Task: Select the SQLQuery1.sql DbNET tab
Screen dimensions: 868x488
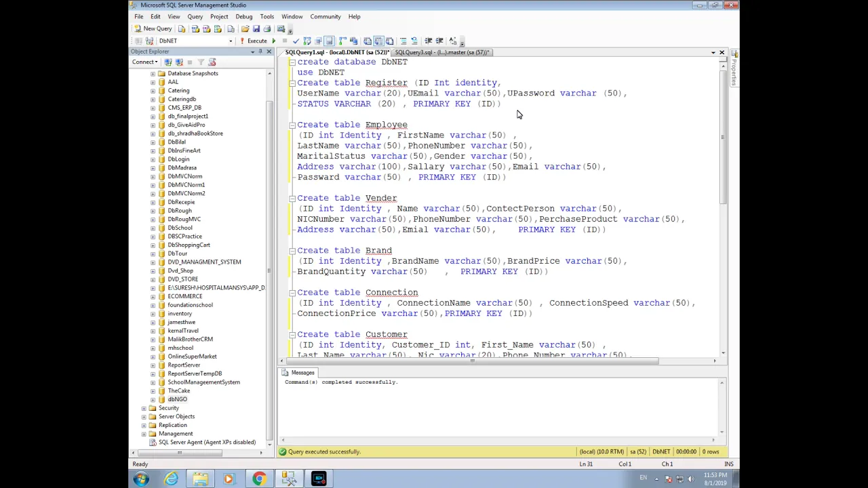Action: (x=336, y=52)
